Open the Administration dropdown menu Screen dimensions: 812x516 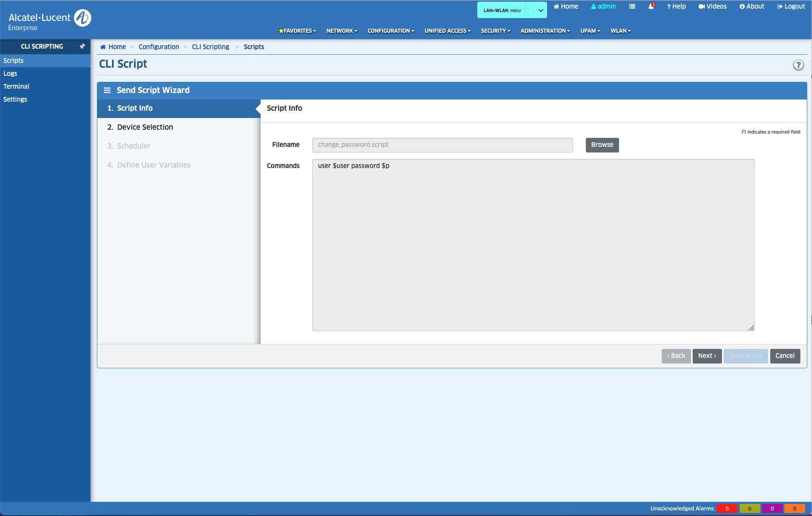pos(545,31)
